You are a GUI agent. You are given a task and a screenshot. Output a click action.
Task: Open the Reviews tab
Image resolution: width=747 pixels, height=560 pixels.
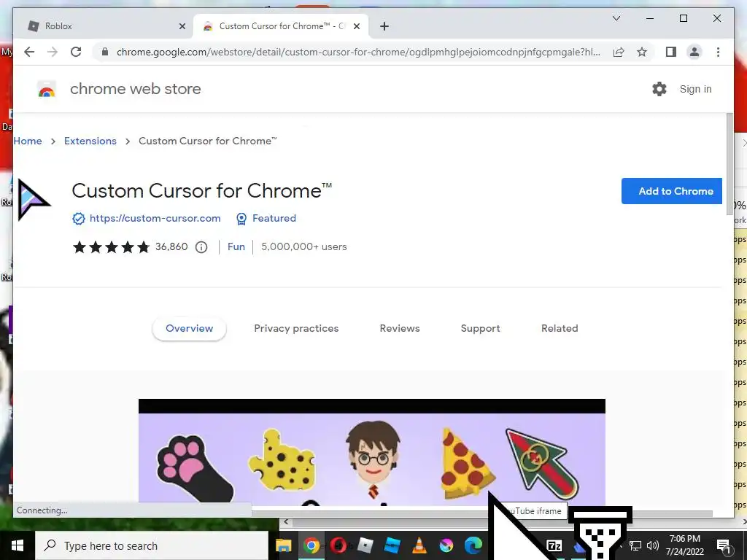point(399,328)
